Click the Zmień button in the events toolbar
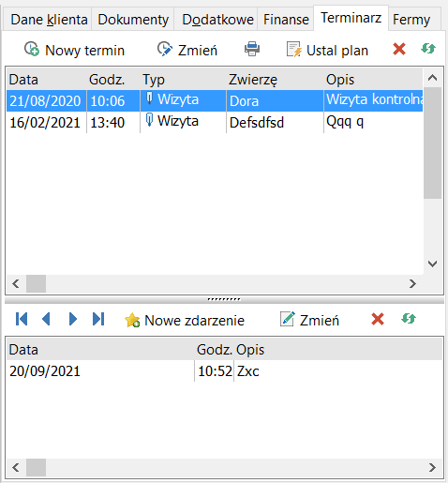Screen dimensions: 448x483 point(309,320)
